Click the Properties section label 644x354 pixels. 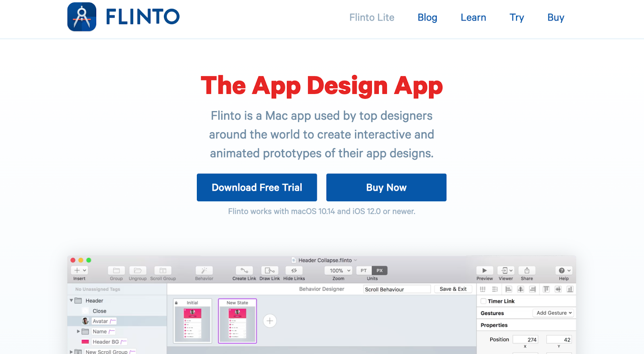pyautogui.click(x=494, y=325)
